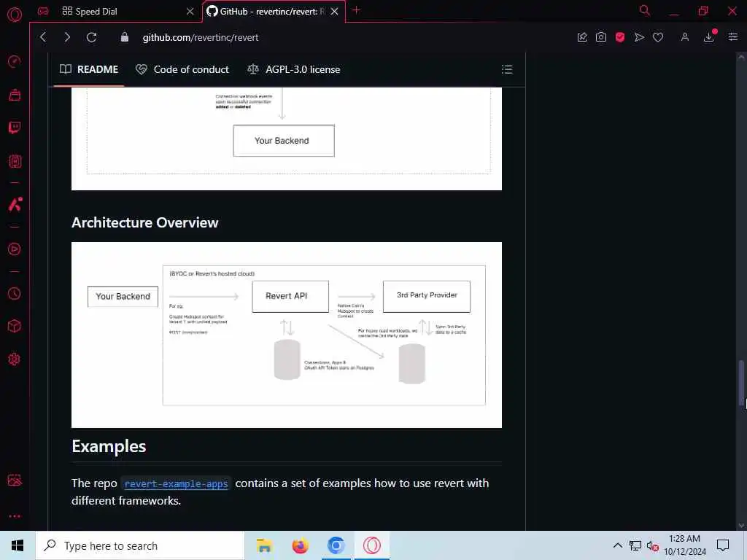The image size is (747, 560).
Task: Open the Architecture Overview diagram image
Action: pyautogui.click(x=286, y=335)
